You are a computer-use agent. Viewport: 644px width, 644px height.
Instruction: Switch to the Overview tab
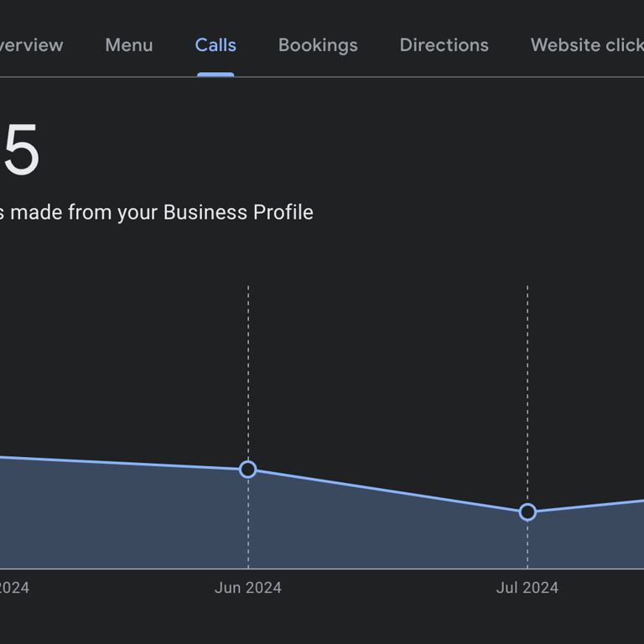click(31, 45)
